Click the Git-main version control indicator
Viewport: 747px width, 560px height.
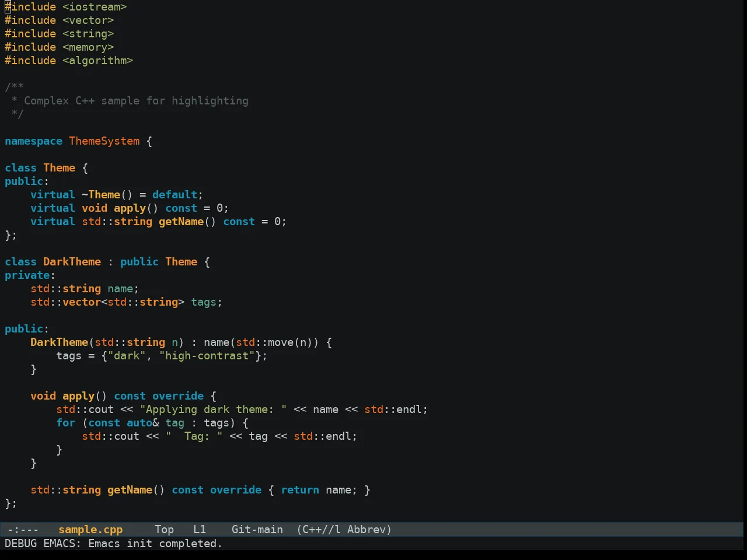click(x=257, y=530)
